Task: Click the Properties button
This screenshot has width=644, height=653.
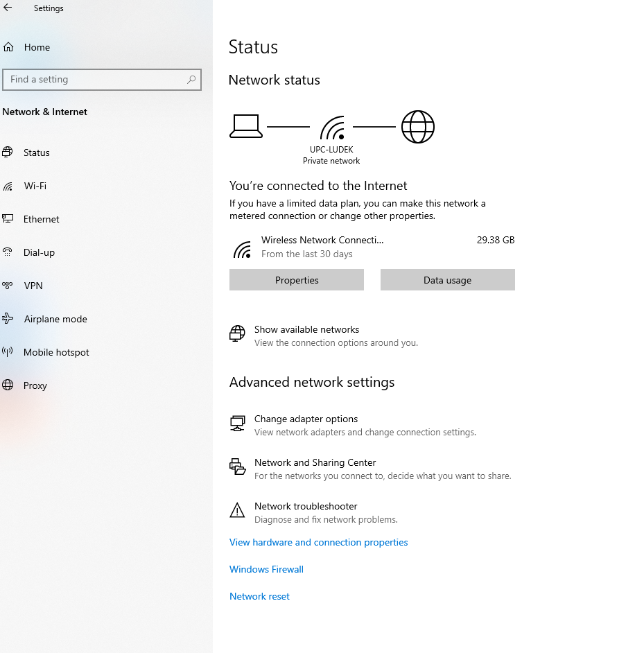Action: coord(297,280)
